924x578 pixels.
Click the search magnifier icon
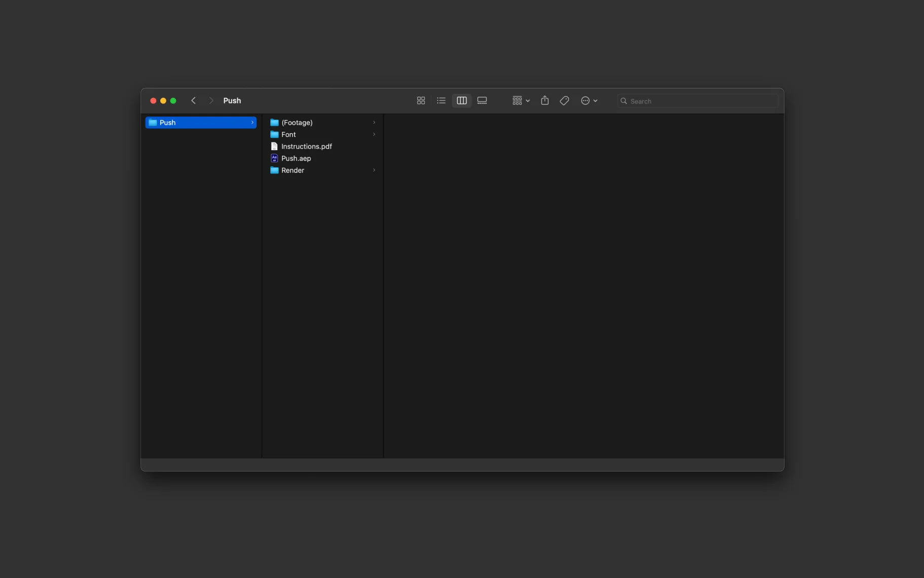click(x=624, y=101)
